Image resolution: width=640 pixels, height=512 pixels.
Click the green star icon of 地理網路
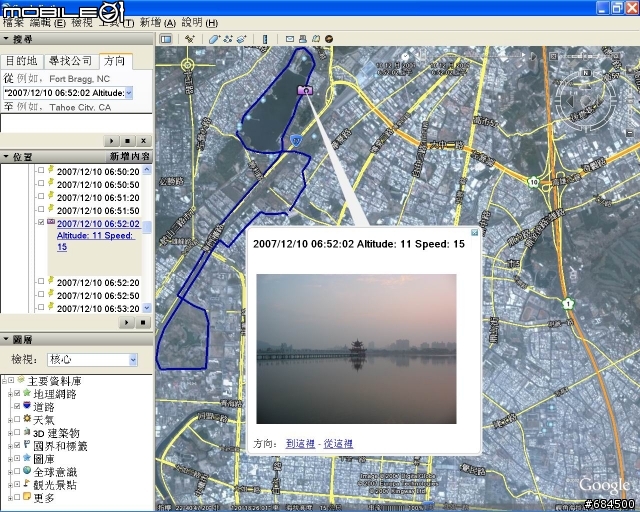(27, 392)
